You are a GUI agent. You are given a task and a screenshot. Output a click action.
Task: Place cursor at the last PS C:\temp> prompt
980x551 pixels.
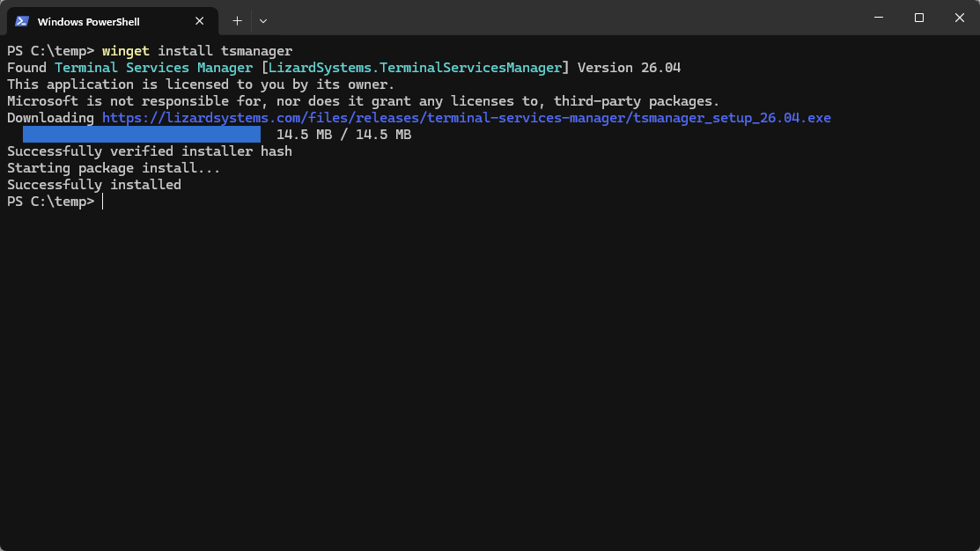tap(102, 202)
